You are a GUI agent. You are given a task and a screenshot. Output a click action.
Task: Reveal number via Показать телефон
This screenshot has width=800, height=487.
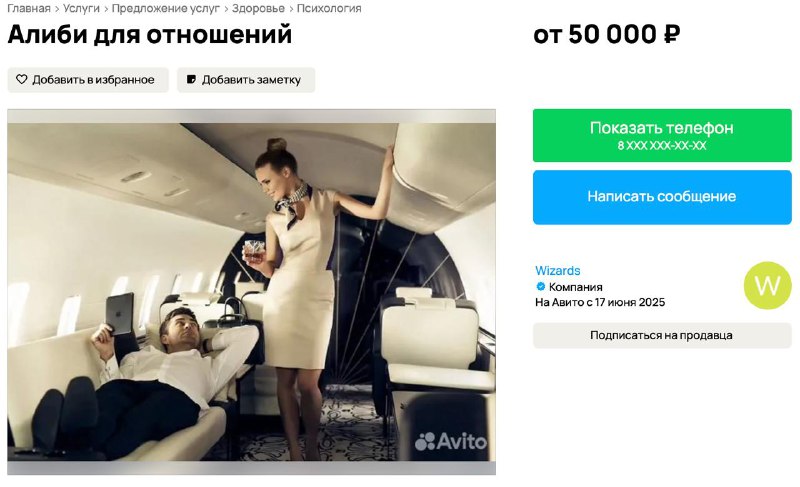662,135
